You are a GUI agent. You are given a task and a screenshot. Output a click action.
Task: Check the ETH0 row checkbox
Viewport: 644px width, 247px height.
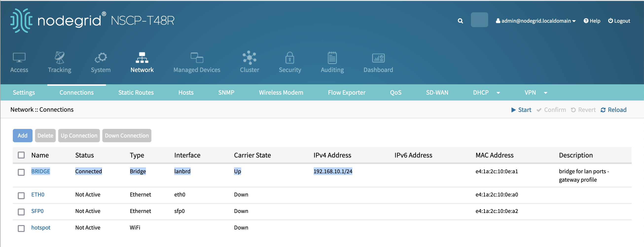tap(21, 195)
